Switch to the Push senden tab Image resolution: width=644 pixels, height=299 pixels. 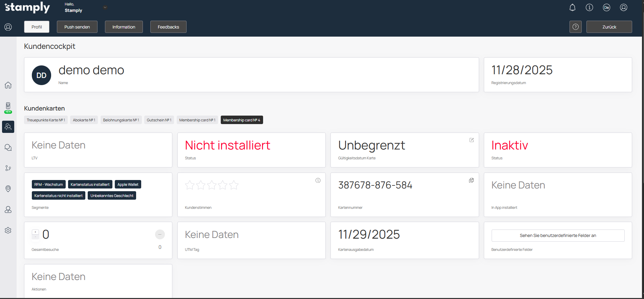pyautogui.click(x=77, y=27)
